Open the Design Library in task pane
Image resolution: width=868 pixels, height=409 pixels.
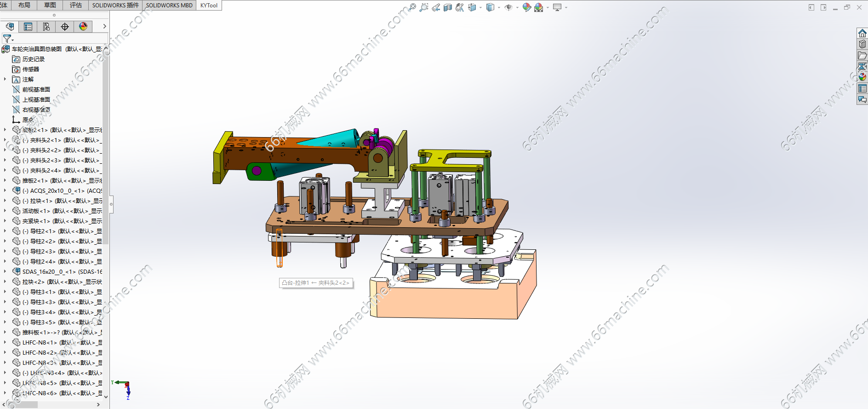click(x=862, y=44)
